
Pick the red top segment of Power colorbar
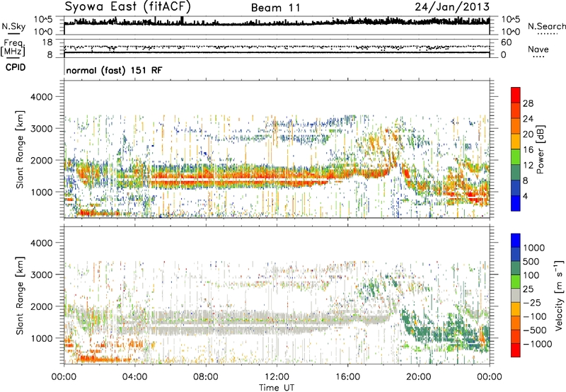coord(516,95)
